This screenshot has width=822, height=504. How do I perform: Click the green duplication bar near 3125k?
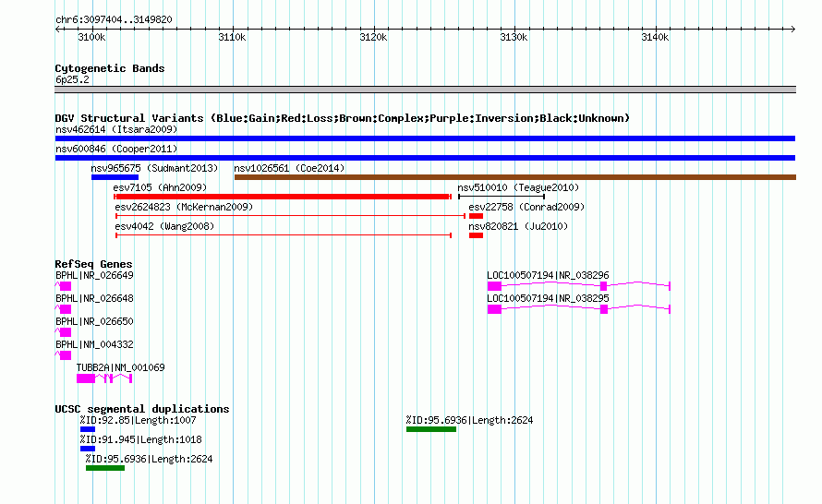[431, 429]
